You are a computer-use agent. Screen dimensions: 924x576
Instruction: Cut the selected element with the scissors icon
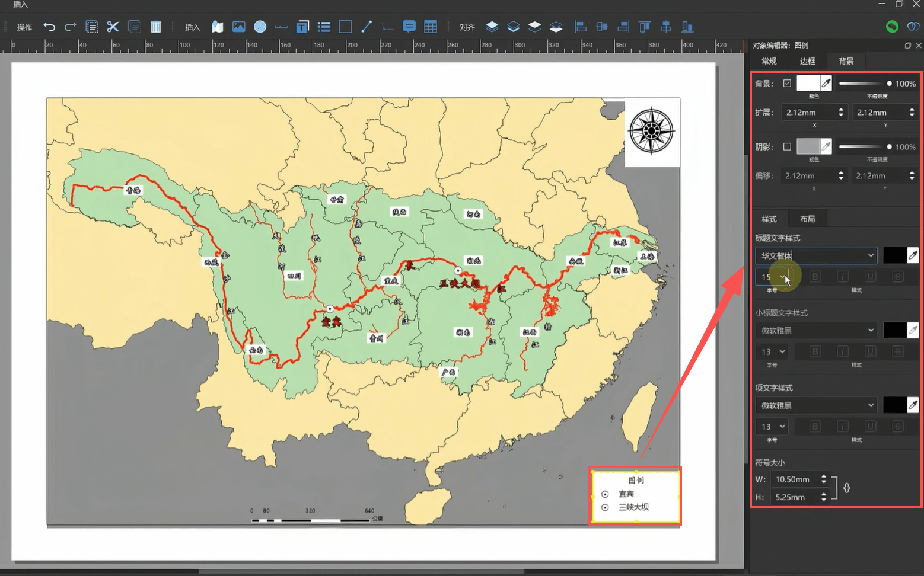113,27
